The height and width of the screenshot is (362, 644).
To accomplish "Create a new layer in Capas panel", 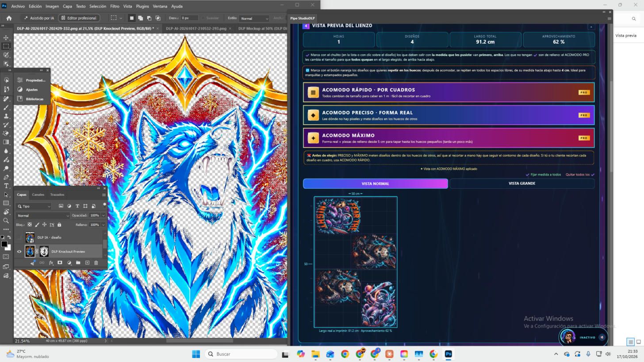I will (87, 263).
